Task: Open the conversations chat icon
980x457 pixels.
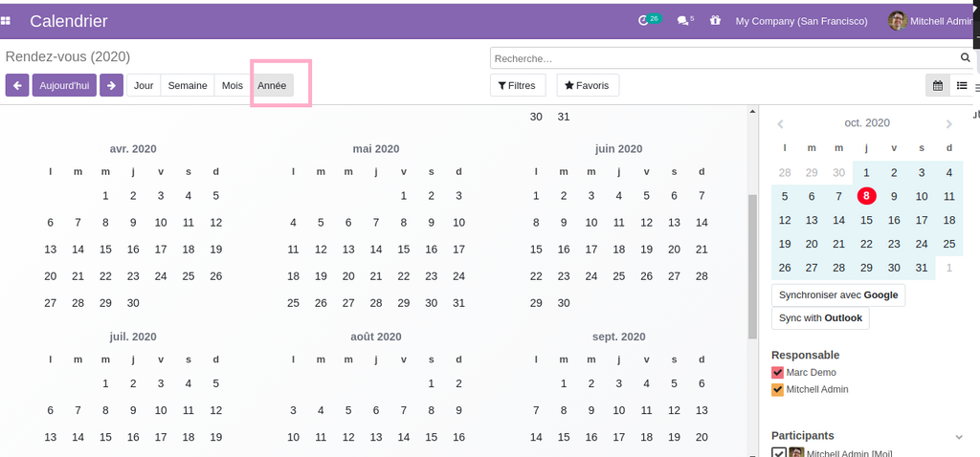Action: (x=682, y=21)
